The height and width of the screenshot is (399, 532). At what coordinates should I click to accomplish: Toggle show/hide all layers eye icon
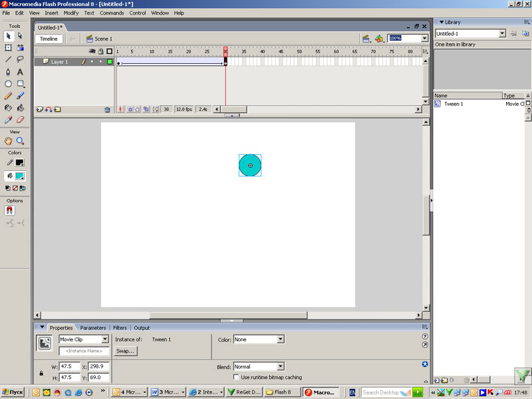(92, 51)
